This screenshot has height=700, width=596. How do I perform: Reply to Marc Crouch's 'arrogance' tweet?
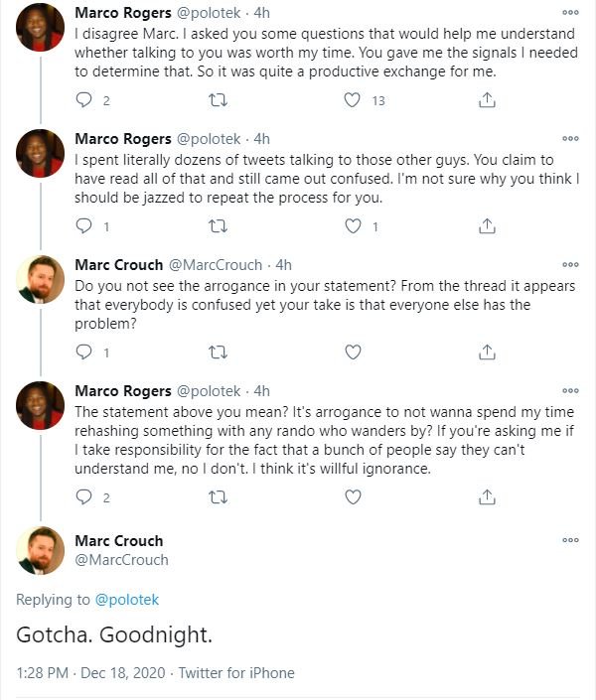tap(84, 352)
